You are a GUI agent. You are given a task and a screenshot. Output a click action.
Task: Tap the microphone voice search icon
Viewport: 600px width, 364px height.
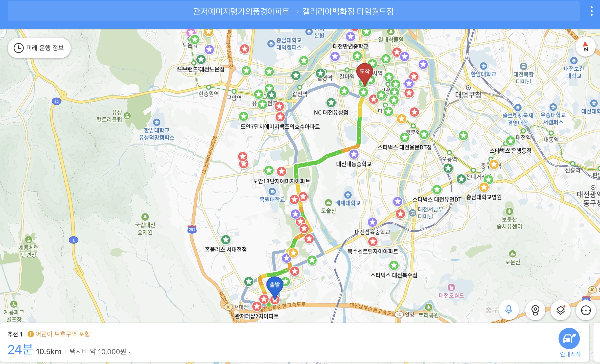pyautogui.click(x=509, y=310)
